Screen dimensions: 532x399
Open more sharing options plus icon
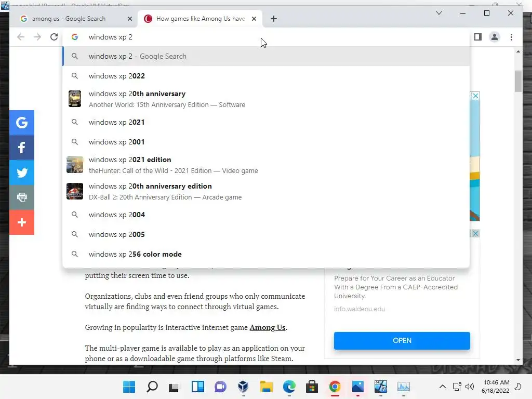point(22,222)
